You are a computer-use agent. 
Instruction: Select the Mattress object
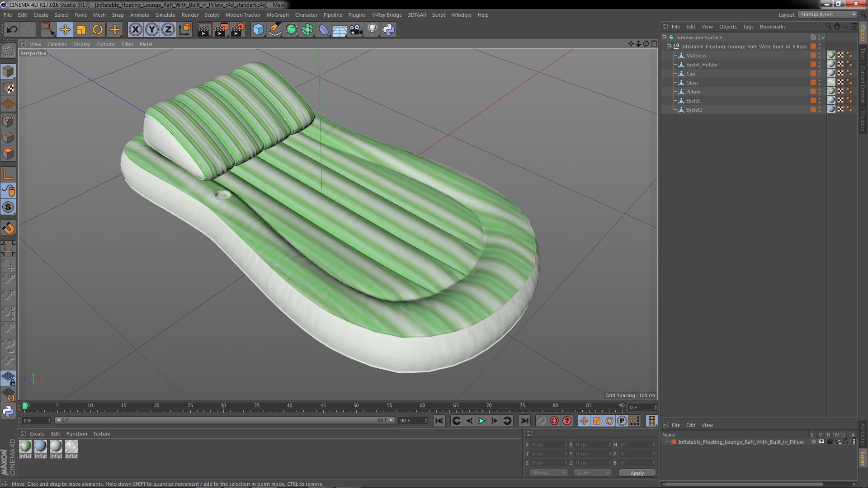point(696,56)
